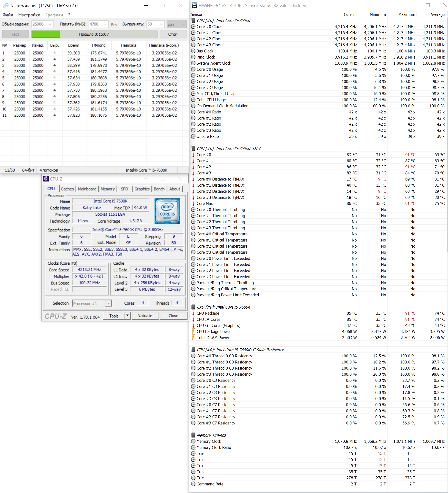Click the chip icon of C-State Residency header
Image resolution: width=448 pixels, height=493 pixels.
(193, 350)
